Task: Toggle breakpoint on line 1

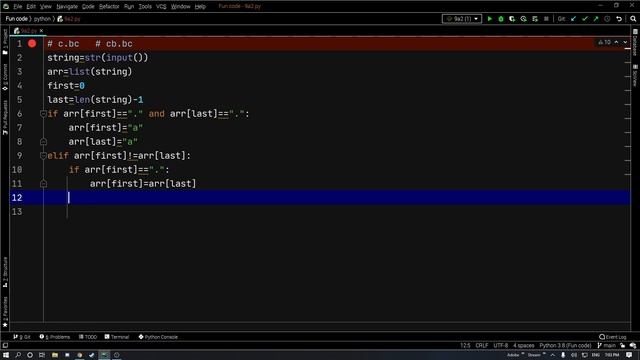Action: pos(32,44)
